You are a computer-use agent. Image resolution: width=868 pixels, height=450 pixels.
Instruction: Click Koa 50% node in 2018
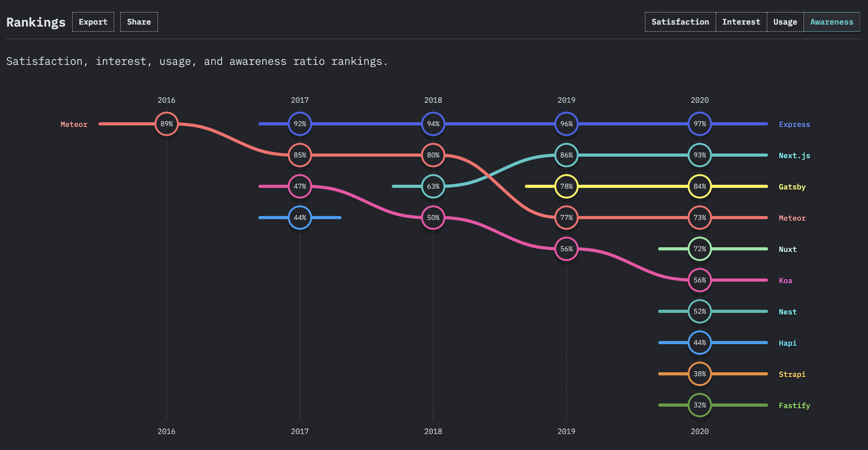tap(433, 218)
